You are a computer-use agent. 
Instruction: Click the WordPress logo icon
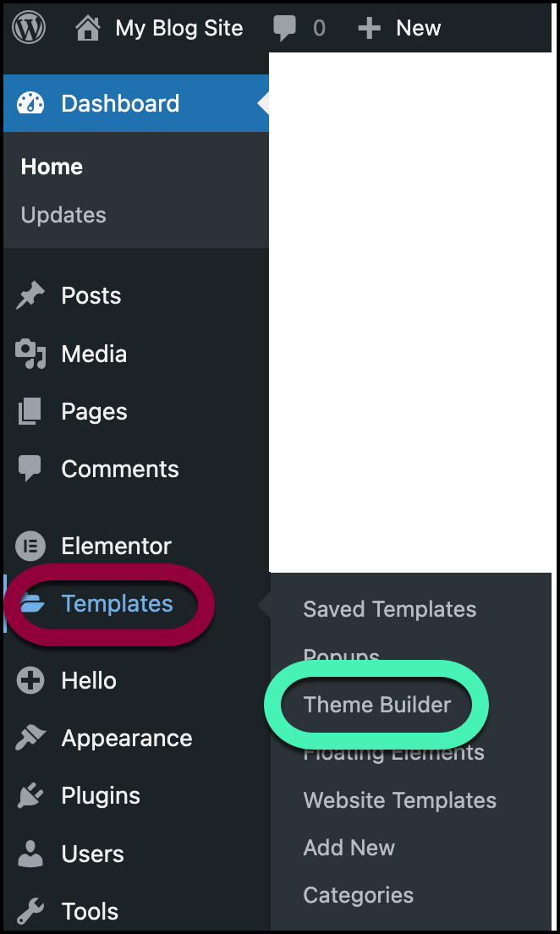(29, 28)
